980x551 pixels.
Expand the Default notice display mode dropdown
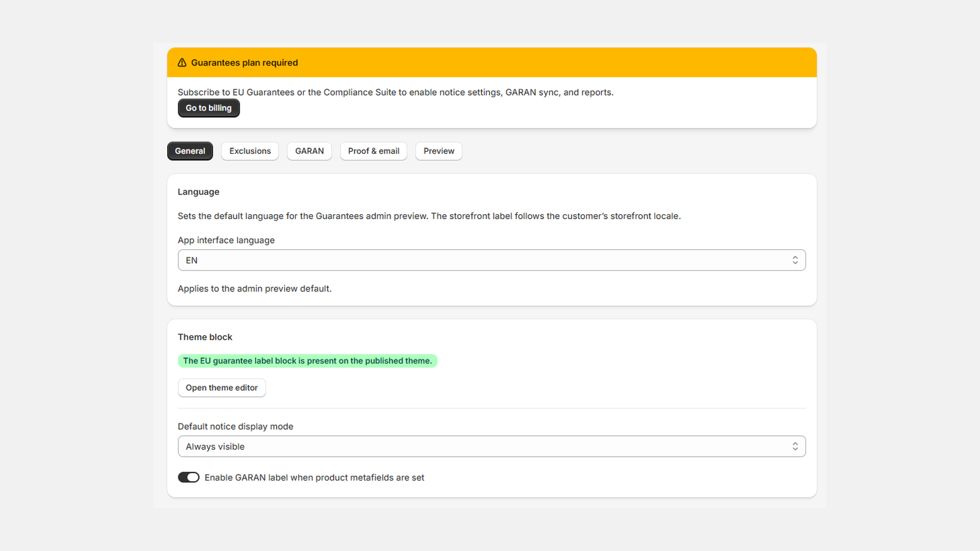(492, 446)
